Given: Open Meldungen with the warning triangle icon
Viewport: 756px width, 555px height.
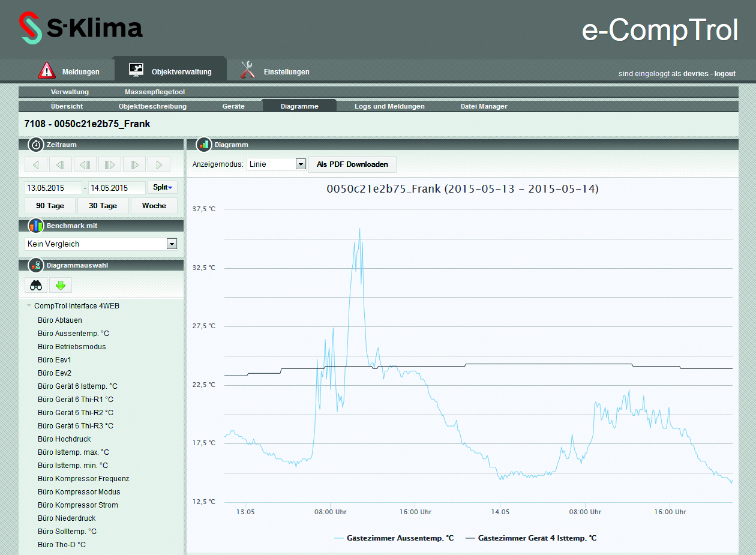Looking at the screenshot, I should pyautogui.click(x=46, y=71).
